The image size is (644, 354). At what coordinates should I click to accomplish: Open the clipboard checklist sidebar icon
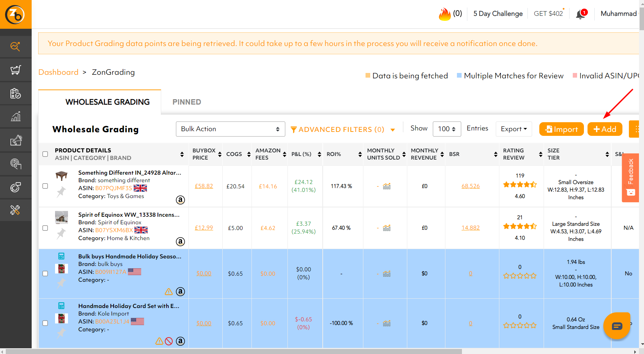pos(15,93)
